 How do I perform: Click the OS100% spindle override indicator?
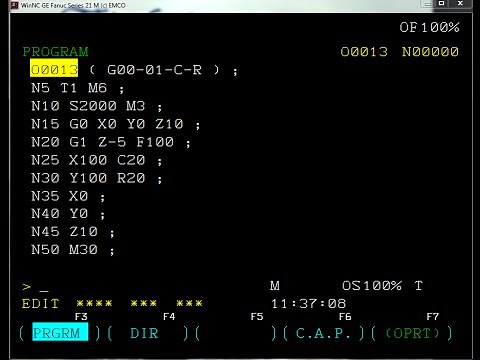tap(372, 286)
